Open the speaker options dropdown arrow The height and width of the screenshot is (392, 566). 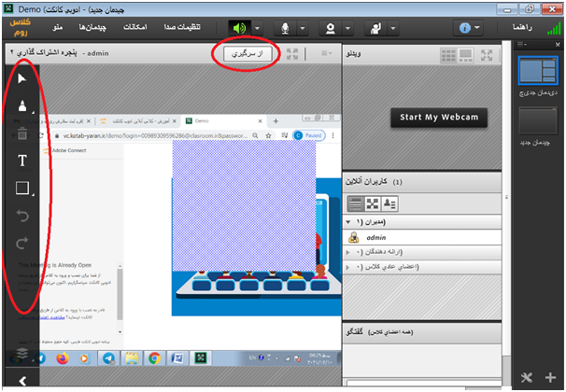click(257, 28)
